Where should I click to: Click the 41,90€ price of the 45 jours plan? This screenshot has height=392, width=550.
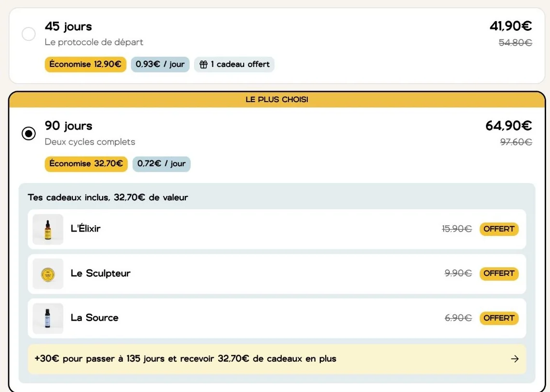[x=511, y=26]
